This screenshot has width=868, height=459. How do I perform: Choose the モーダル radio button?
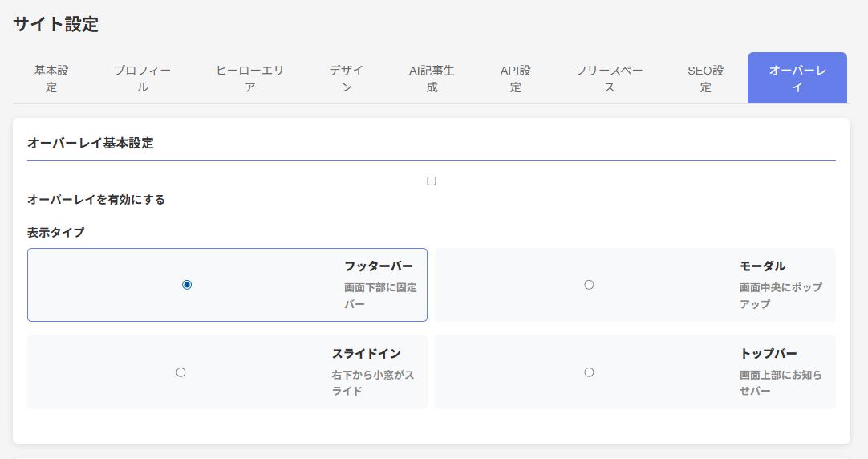(x=589, y=285)
